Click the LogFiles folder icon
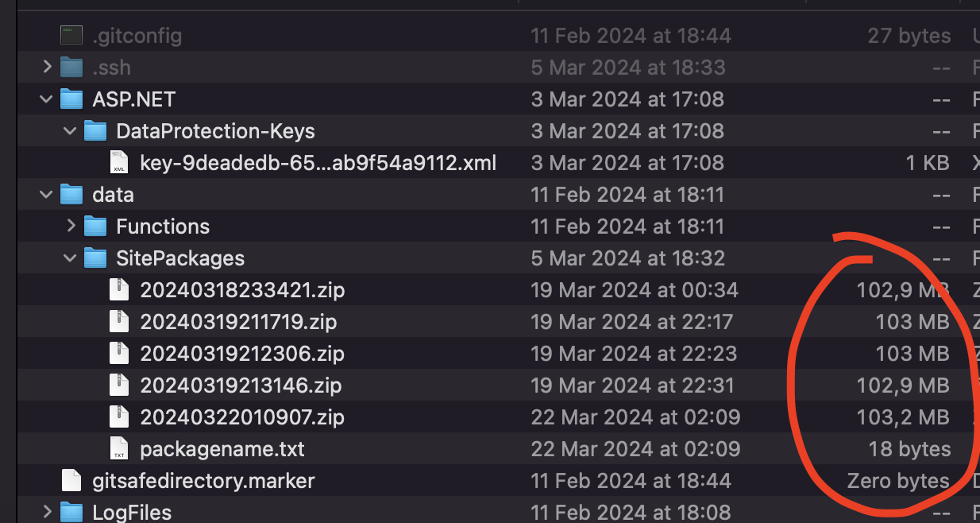 coord(71,512)
